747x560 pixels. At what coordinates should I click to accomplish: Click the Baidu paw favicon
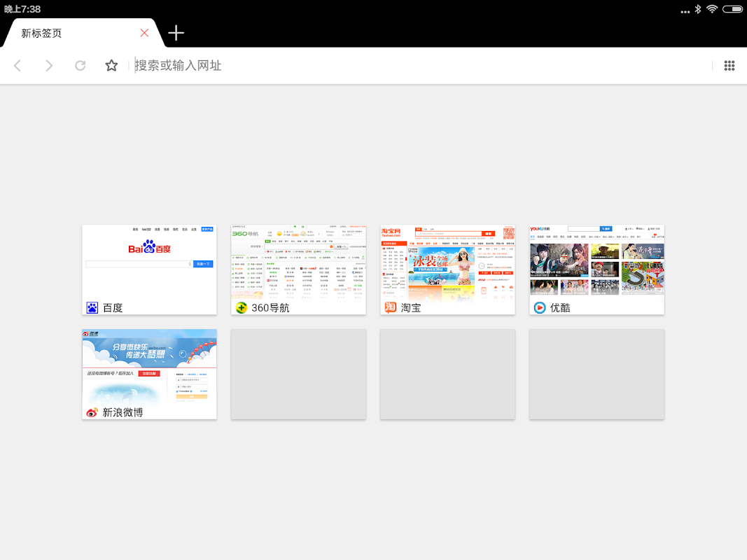(92, 307)
